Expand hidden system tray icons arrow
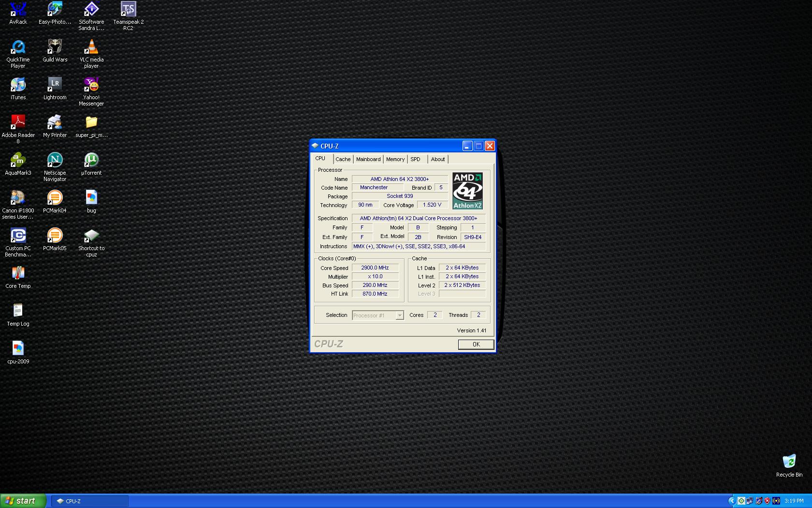812x508 pixels. [x=732, y=501]
